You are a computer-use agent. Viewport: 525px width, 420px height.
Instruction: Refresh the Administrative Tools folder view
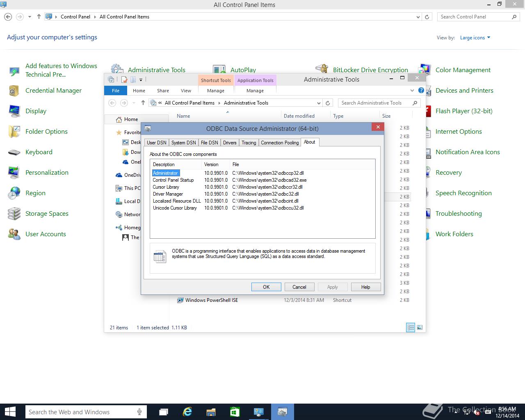pyautogui.click(x=328, y=103)
